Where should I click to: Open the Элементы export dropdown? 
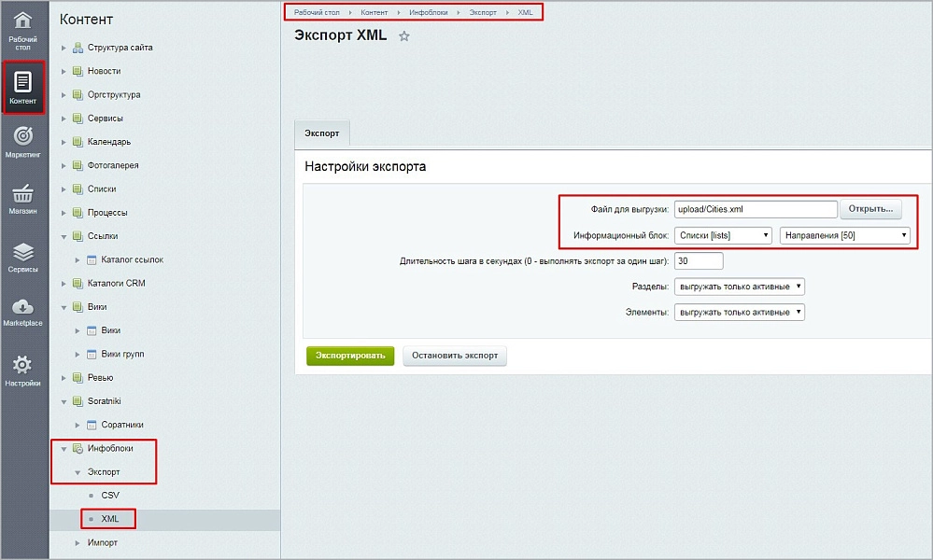coord(739,312)
